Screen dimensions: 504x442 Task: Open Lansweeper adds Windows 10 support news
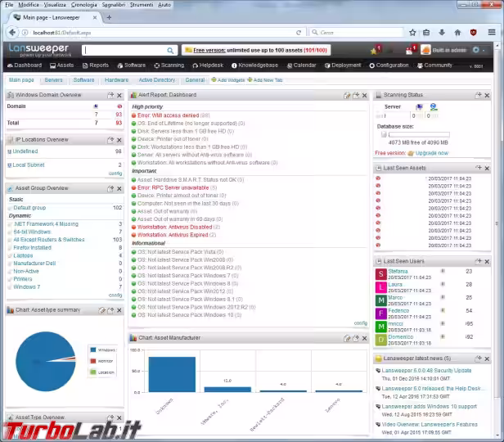coord(429,407)
